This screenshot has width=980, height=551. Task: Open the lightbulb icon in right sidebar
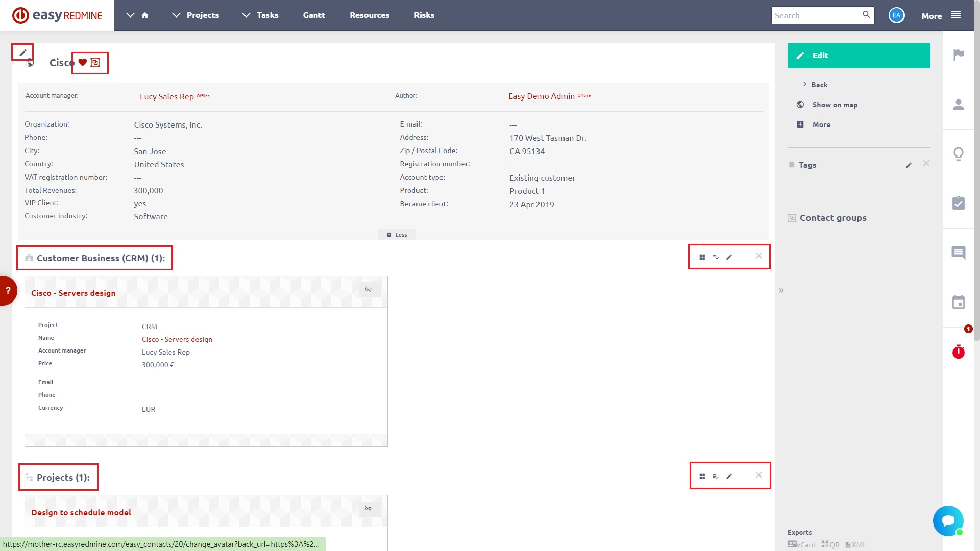coord(959,154)
